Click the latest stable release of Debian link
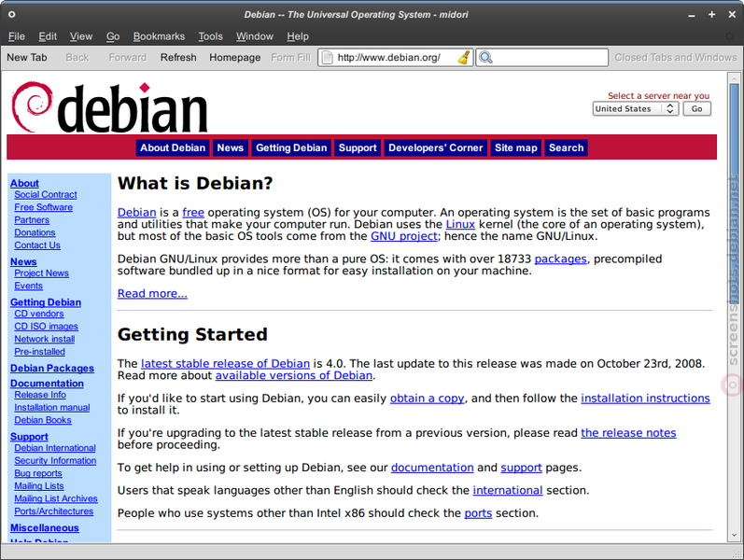Image resolution: width=744 pixels, height=560 pixels. (225, 363)
